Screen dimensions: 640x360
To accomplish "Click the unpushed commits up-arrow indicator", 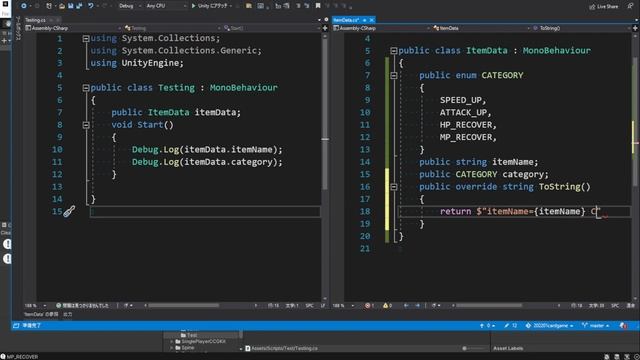I will (487, 325).
